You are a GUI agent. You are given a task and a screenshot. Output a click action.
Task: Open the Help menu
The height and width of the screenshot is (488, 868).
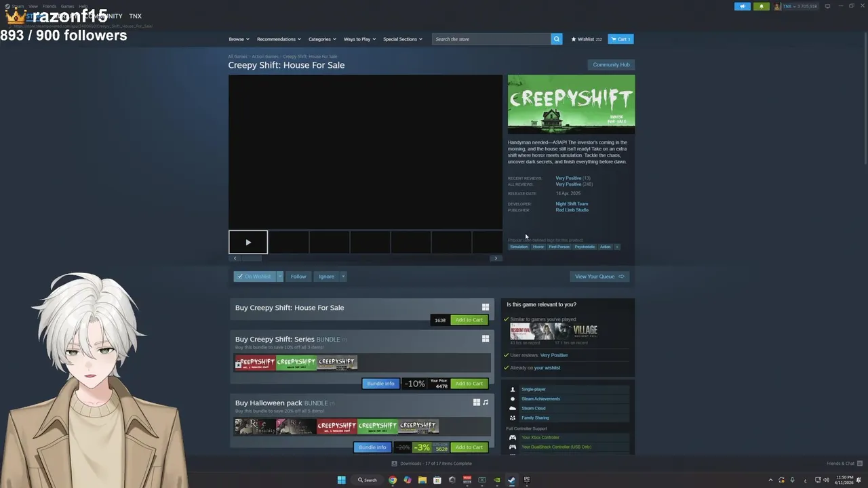coord(83,6)
